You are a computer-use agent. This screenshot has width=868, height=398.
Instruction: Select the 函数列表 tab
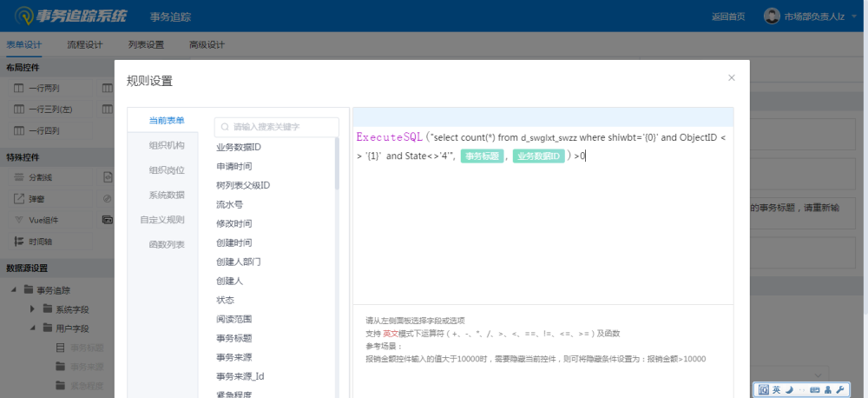pos(167,244)
